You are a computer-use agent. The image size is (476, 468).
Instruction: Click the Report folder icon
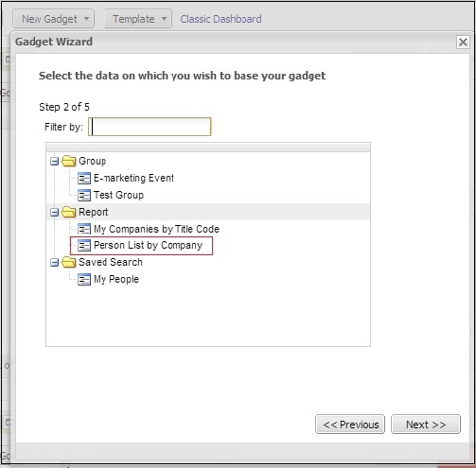(x=69, y=212)
